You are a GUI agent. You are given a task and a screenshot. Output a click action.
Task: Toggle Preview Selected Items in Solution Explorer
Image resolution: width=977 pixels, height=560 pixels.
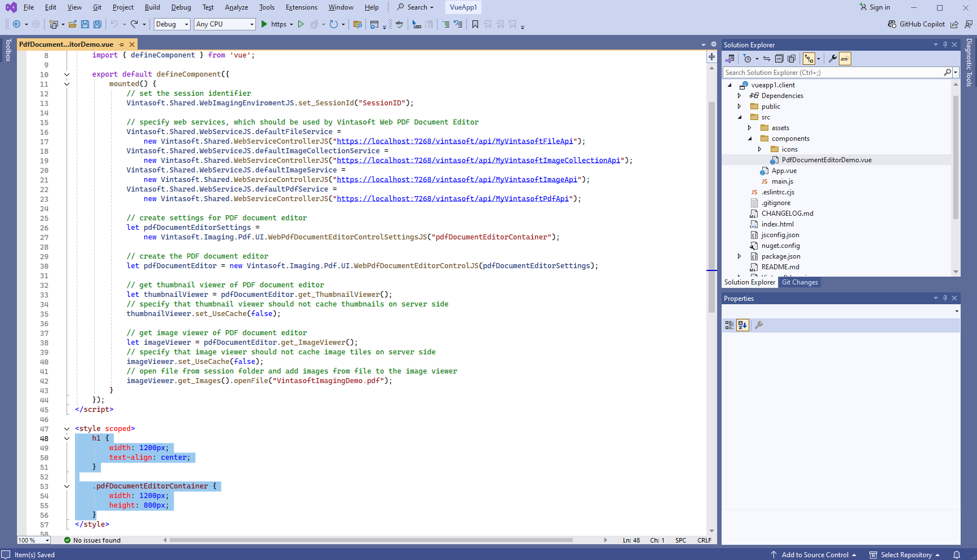[x=845, y=59]
